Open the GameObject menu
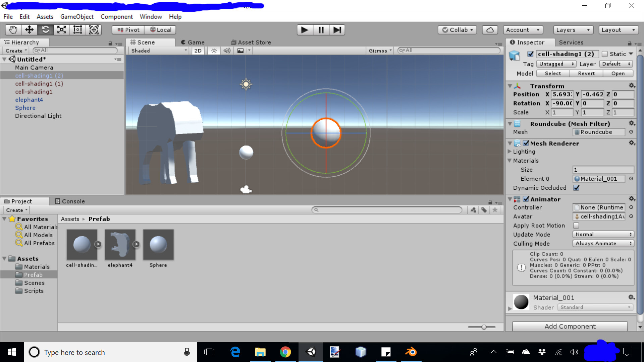644x362 pixels. [x=77, y=16]
